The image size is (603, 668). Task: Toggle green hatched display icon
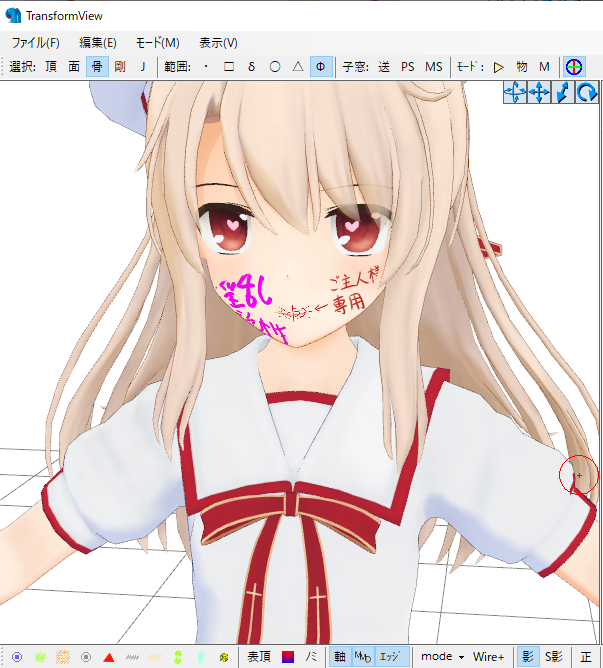pyautogui.click(x=40, y=657)
